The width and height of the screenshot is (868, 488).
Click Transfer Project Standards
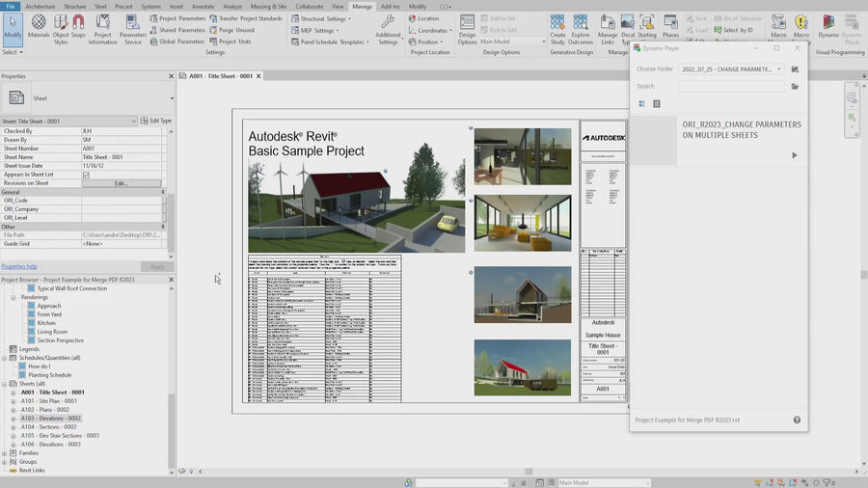click(246, 18)
